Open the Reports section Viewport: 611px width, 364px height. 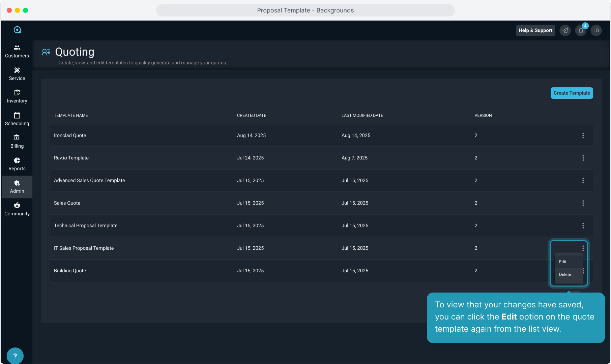(x=17, y=164)
